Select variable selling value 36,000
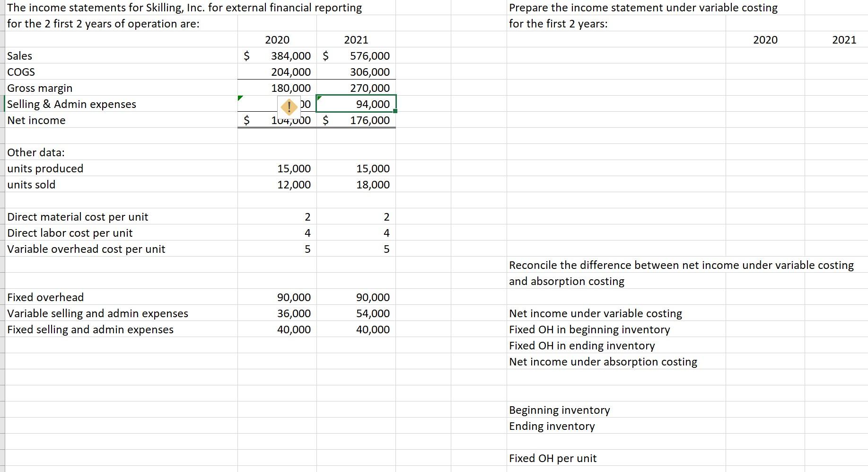868x472 pixels. click(294, 313)
